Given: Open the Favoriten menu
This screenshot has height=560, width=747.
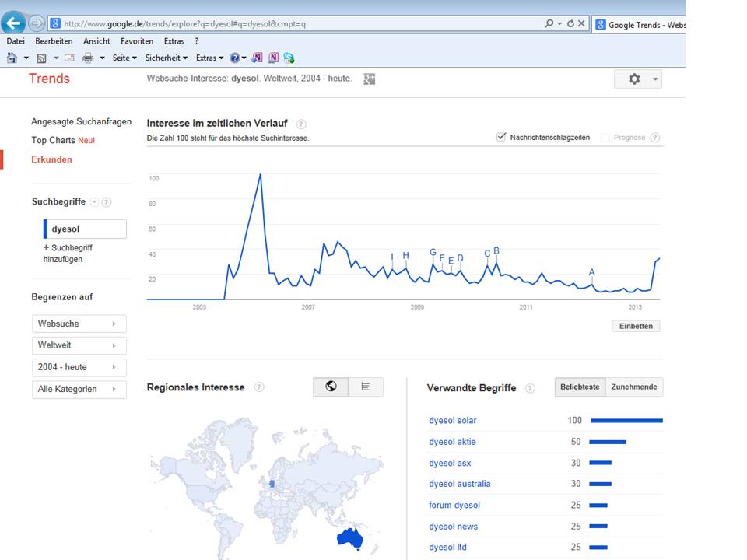Looking at the screenshot, I should [137, 41].
